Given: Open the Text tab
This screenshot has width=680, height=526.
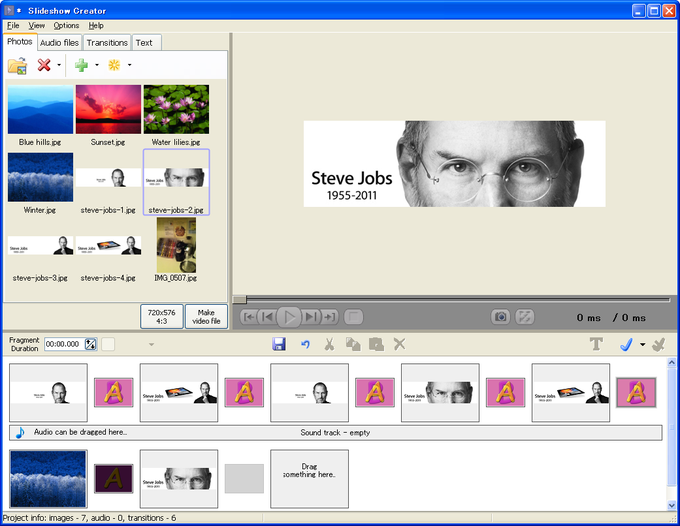Looking at the screenshot, I should 146,42.
